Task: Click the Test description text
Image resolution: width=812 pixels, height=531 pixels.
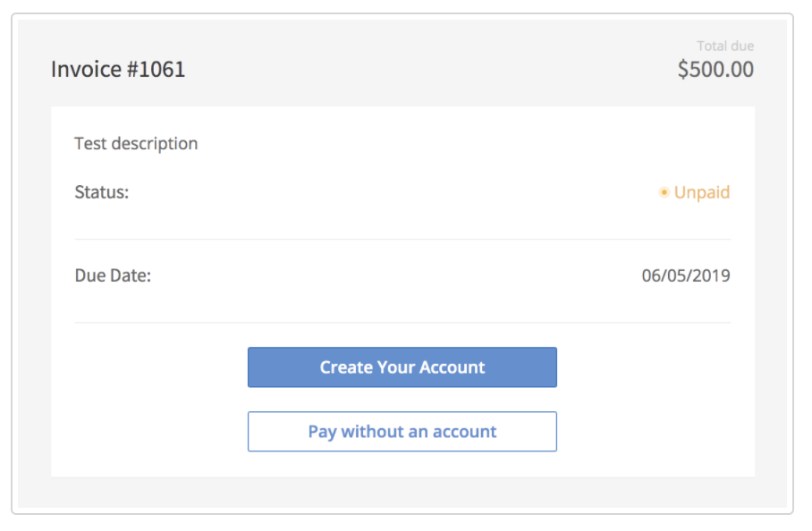Action: 136,143
